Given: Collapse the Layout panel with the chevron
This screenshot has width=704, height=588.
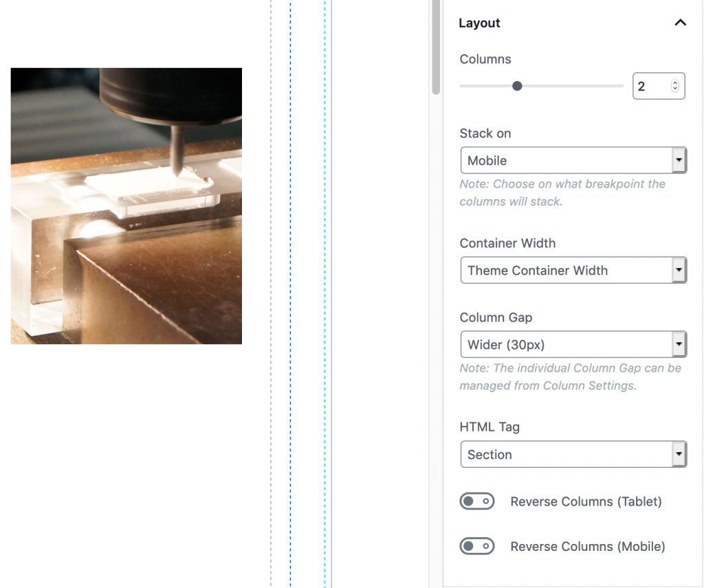Looking at the screenshot, I should coord(680,23).
